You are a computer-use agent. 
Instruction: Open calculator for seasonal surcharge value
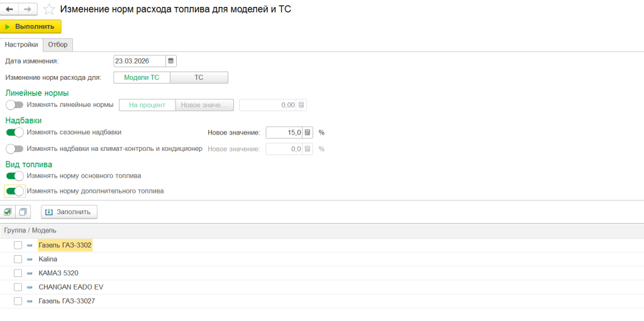pos(308,133)
